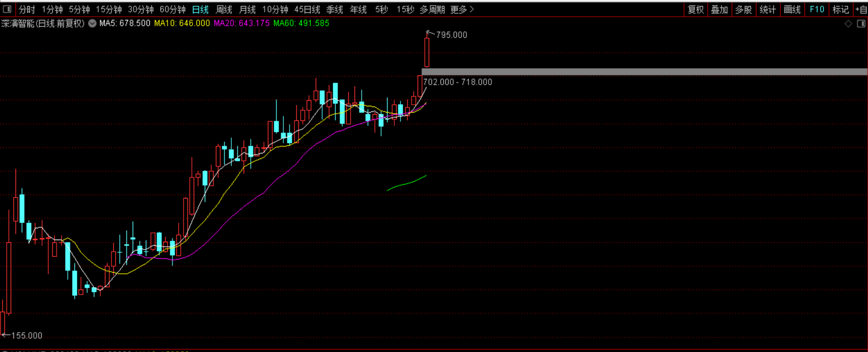Expand the 更多 periods menu
The image size is (868, 352).
tap(462, 9)
